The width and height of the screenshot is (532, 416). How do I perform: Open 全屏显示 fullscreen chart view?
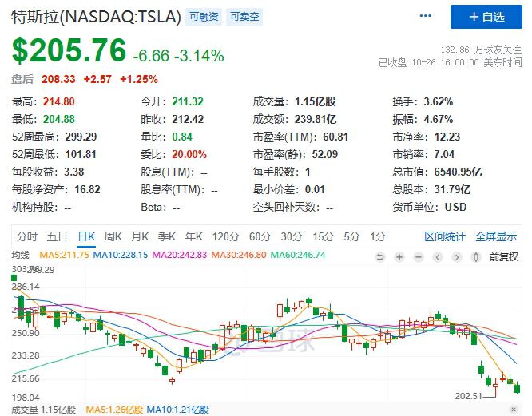[x=496, y=236]
